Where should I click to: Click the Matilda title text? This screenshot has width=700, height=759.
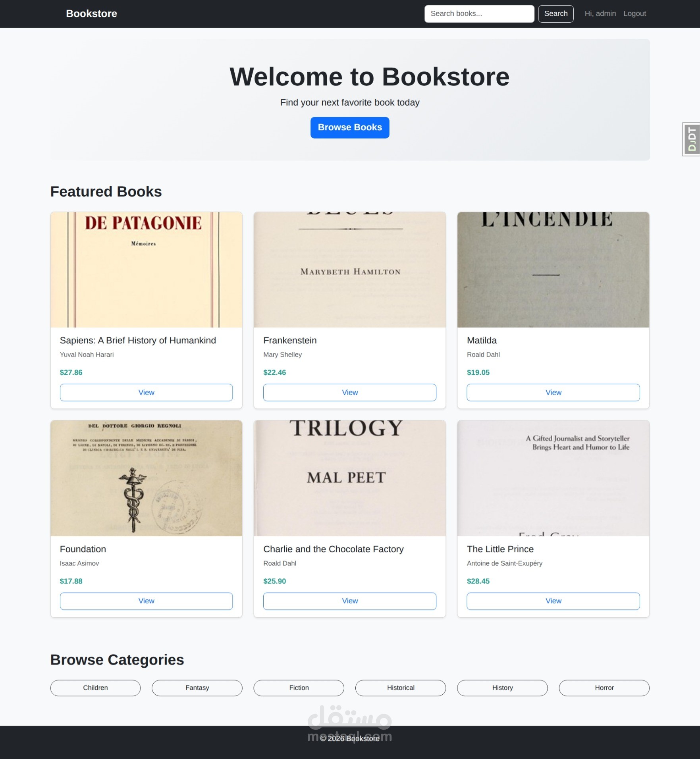pyautogui.click(x=482, y=341)
